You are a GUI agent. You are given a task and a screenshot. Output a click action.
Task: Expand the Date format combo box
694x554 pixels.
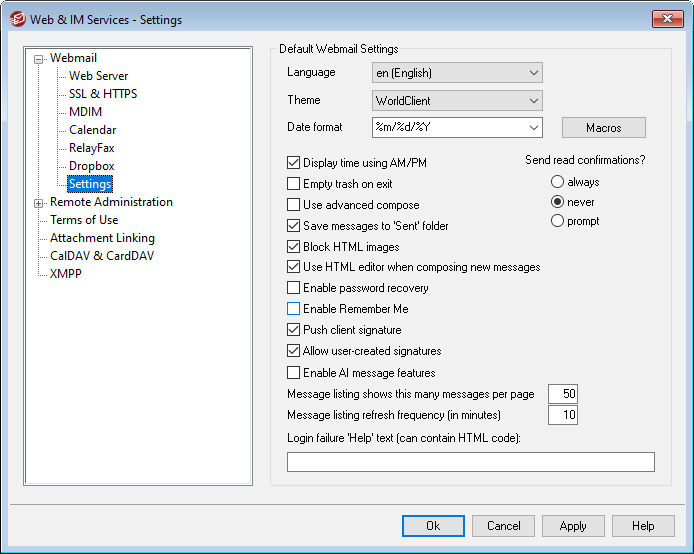[531, 128]
